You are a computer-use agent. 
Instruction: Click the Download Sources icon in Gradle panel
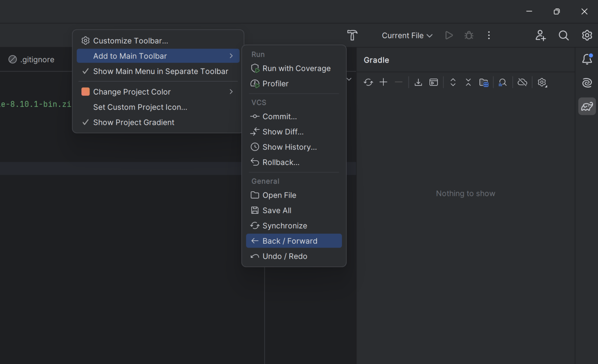[x=418, y=82]
